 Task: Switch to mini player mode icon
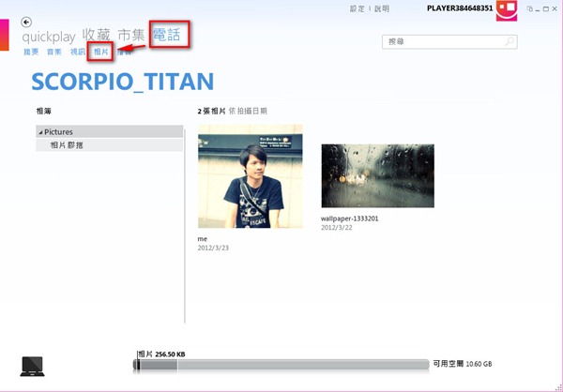(529, 8)
